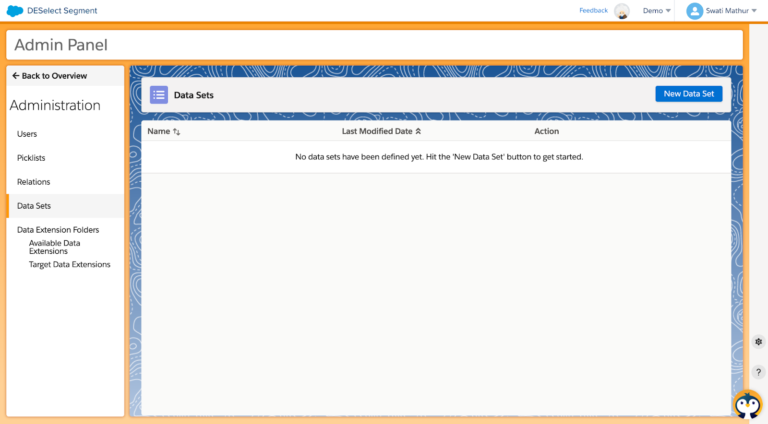
Task: Open the question mark help icon
Action: coord(758,372)
